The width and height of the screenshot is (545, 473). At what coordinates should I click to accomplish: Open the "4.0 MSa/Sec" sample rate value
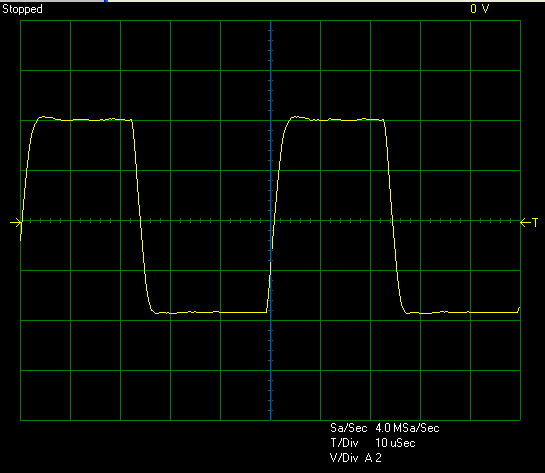pyautogui.click(x=407, y=428)
